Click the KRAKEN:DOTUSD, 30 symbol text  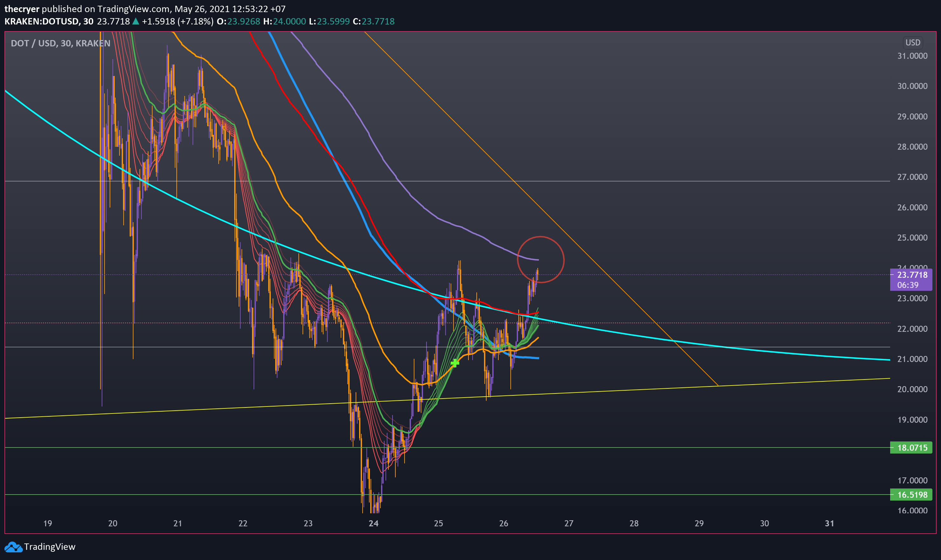49,22
